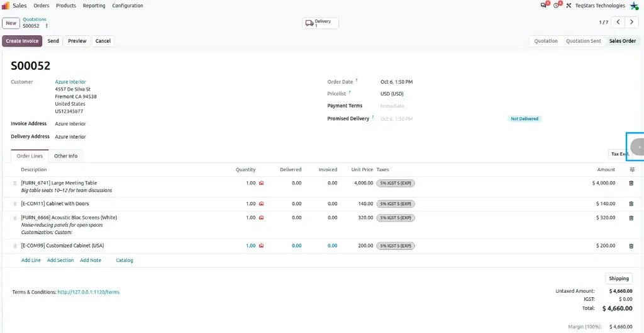The width and height of the screenshot is (644, 333).
Task: Click forecast chart icon for Large Meeting Table
Action: (261, 183)
